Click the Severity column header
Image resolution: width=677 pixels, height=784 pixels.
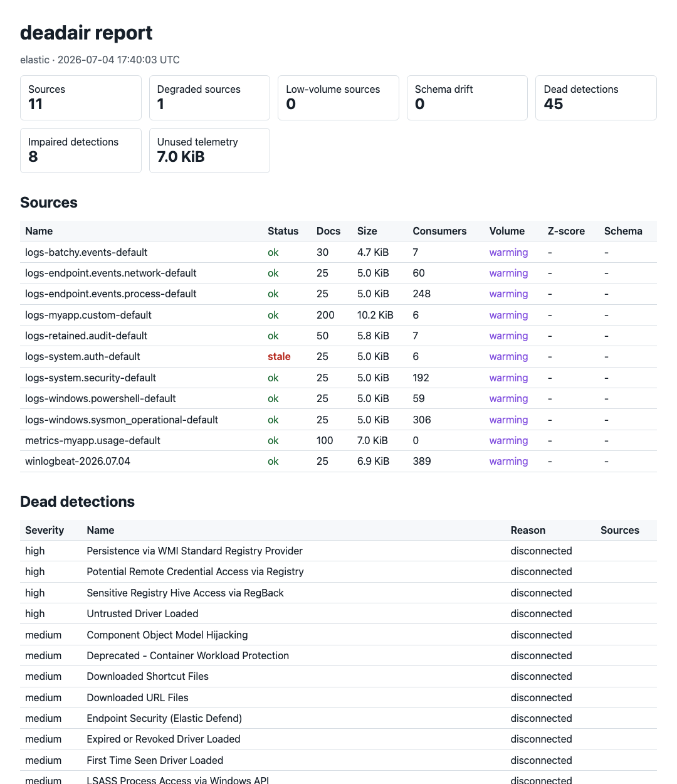[x=45, y=530]
